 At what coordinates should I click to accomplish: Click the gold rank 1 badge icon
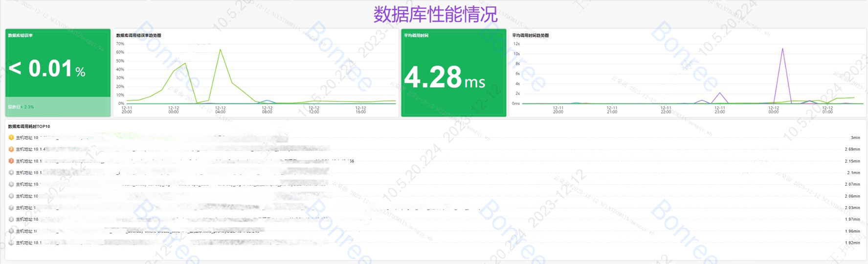(x=11, y=138)
